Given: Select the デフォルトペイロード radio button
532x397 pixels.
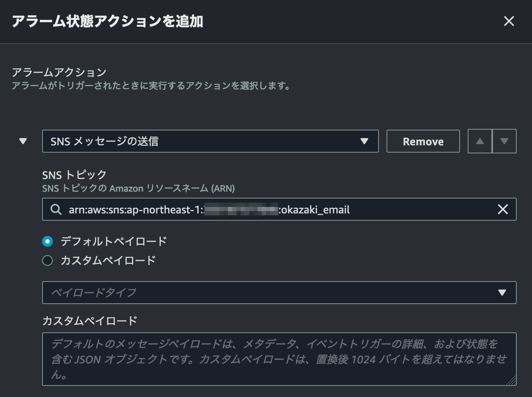Looking at the screenshot, I should (x=47, y=241).
